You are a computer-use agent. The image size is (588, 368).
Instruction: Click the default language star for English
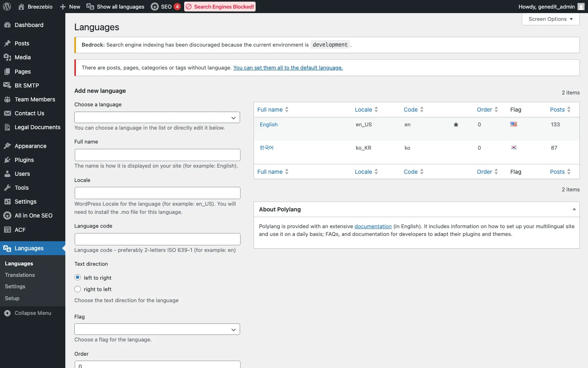pyautogui.click(x=456, y=125)
